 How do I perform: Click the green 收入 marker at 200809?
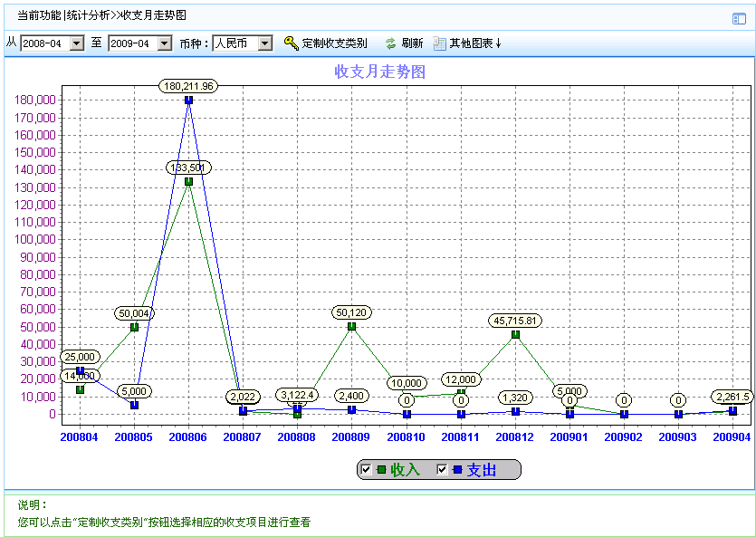pos(351,327)
